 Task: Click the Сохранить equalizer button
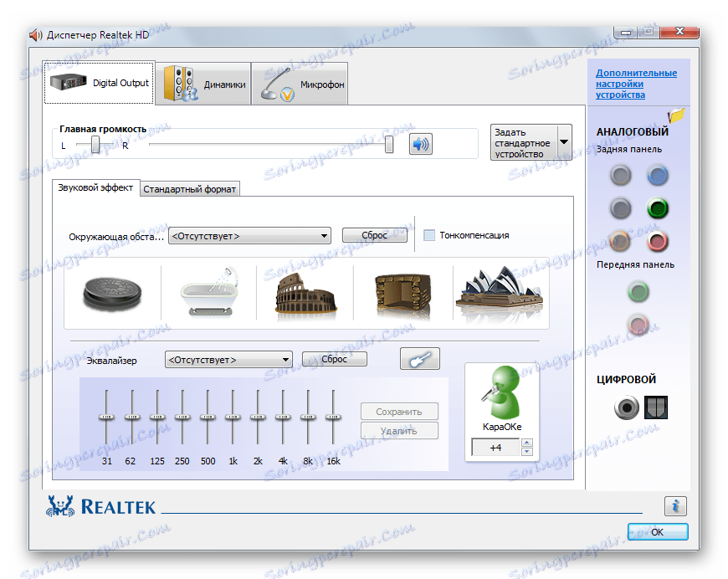pyautogui.click(x=399, y=412)
